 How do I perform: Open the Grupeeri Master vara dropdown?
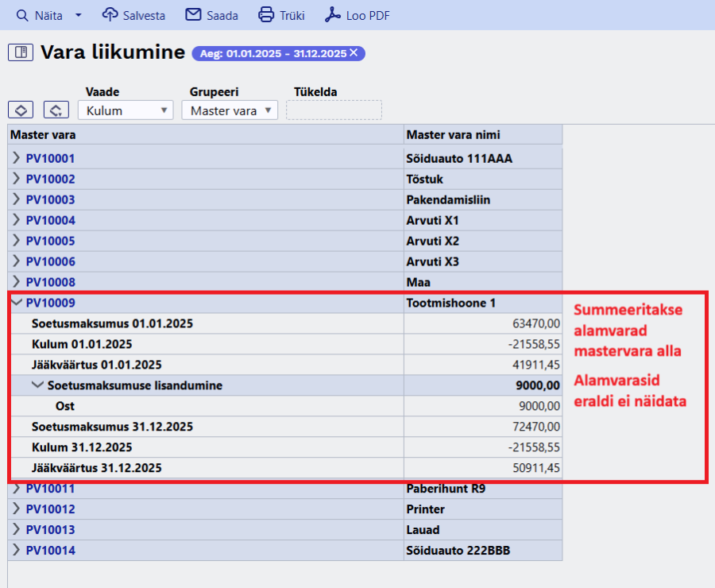click(230, 110)
